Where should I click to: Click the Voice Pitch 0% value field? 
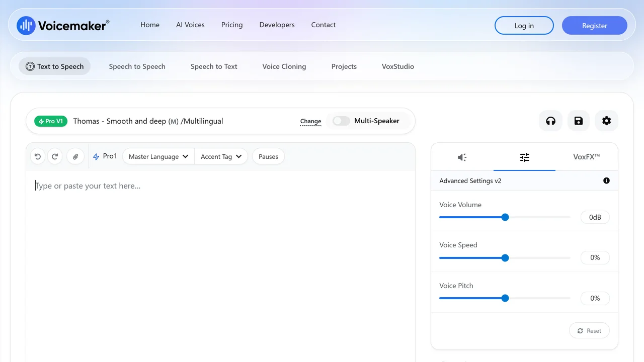pyautogui.click(x=595, y=298)
